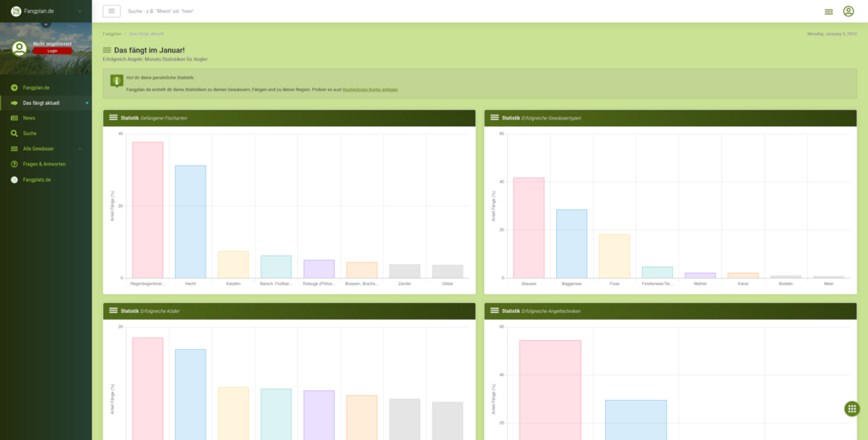The height and width of the screenshot is (440, 868).
Task: Select Das fängt aktuell menu item
Action: click(41, 103)
